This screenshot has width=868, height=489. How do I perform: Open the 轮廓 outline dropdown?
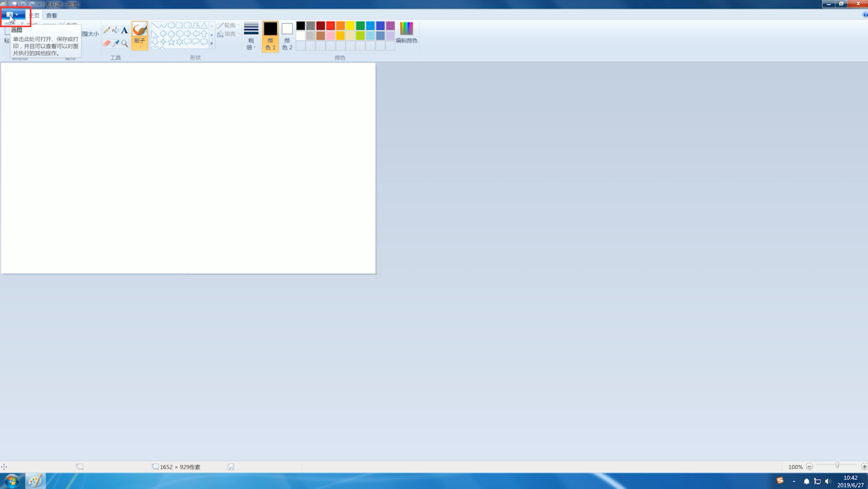click(228, 26)
